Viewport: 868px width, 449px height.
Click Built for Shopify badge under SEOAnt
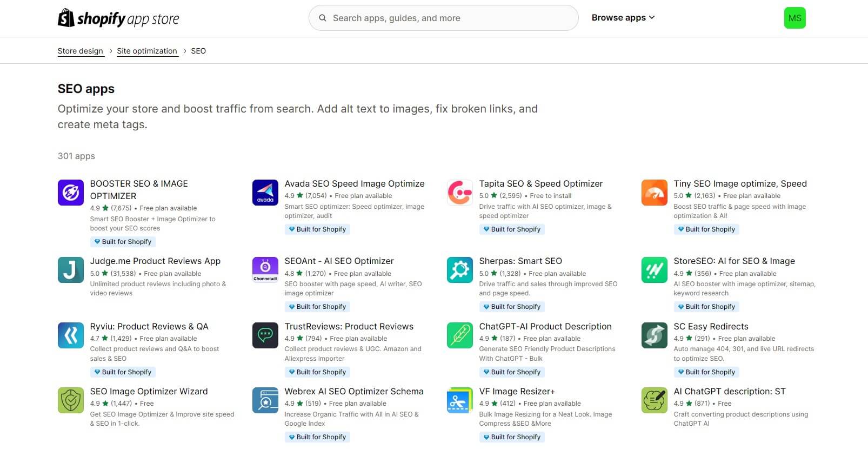317,307
